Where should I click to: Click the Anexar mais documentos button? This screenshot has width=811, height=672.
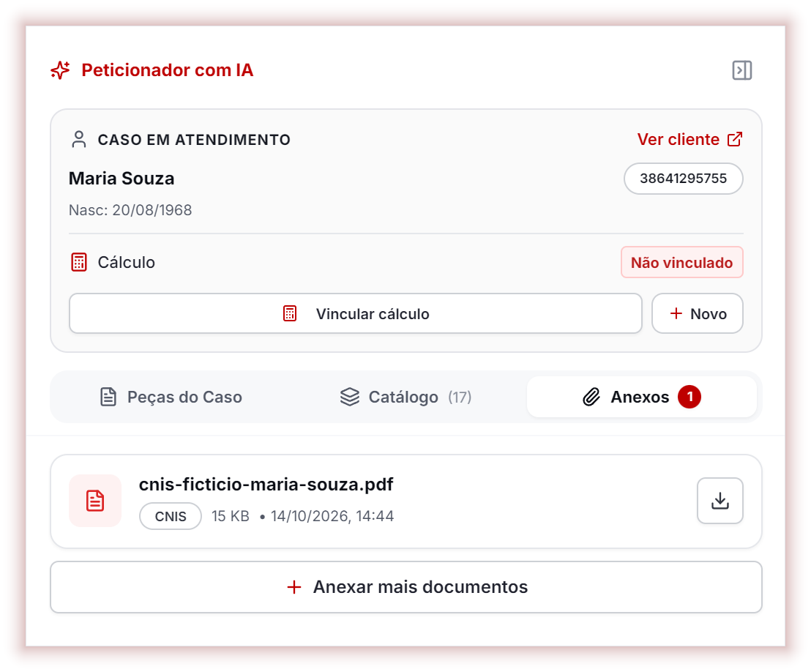point(406,587)
